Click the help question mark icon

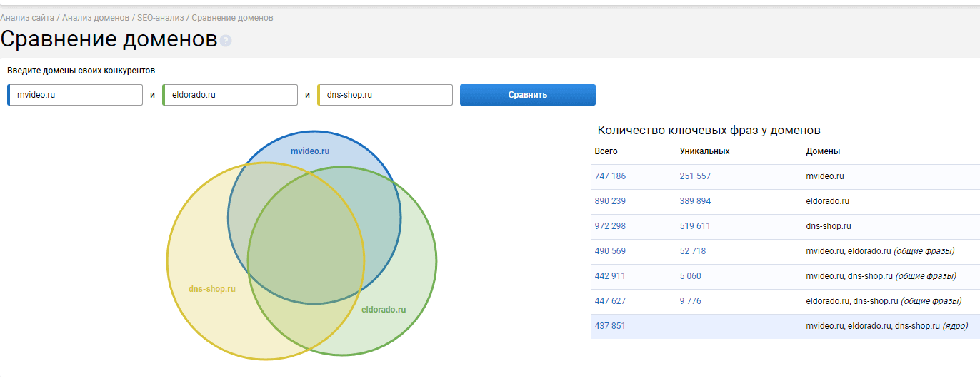pyautogui.click(x=226, y=41)
